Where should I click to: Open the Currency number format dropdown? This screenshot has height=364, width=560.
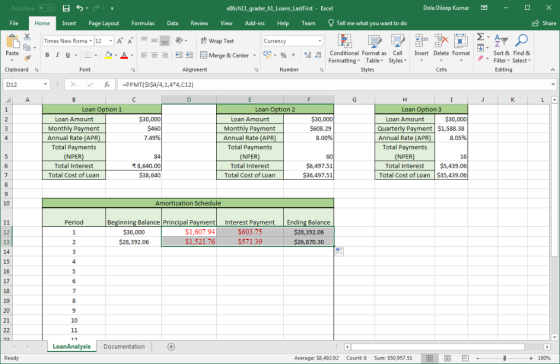pos(320,41)
